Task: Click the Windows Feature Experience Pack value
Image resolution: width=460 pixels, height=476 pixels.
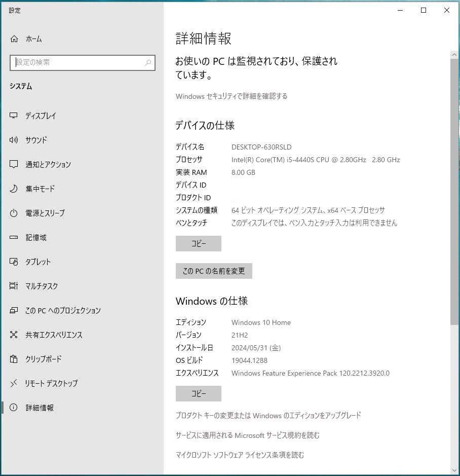Action: click(311, 373)
